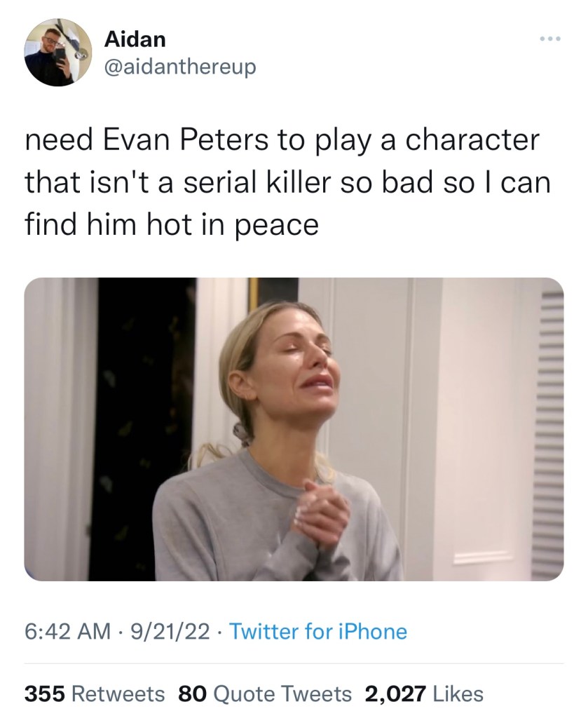Open the 80 Quote Tweets list
Image resolution: width=588 pixels, height=718 pixels.
coord(265,693)
